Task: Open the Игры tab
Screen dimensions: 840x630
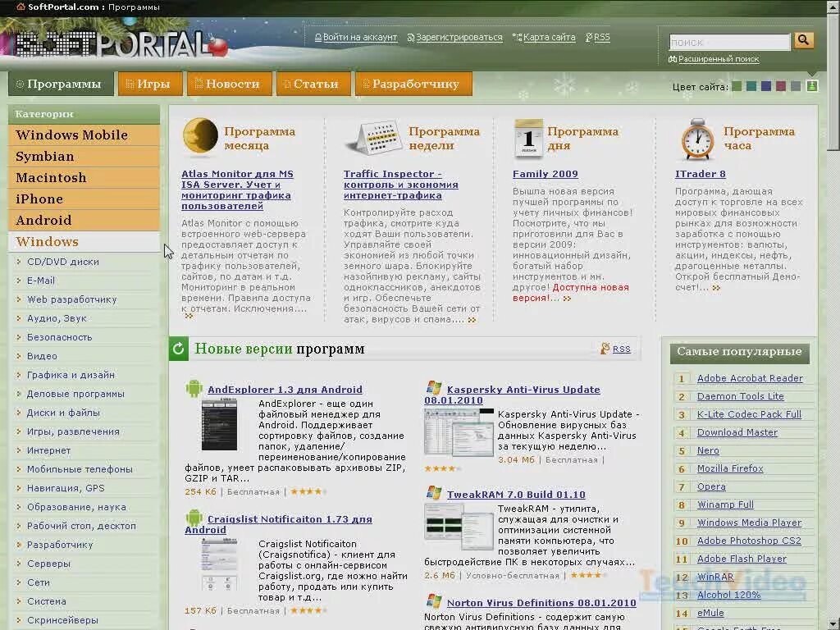Action: point(150,84)
